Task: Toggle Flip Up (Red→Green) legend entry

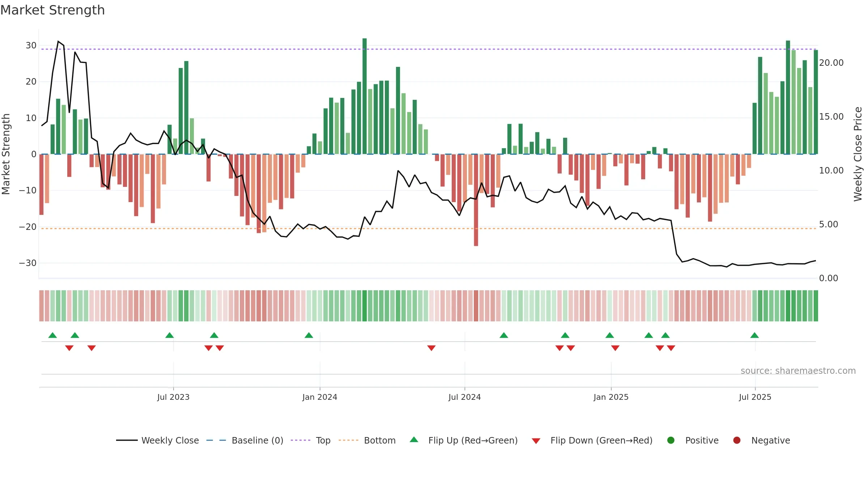Action: click(464, 440)
